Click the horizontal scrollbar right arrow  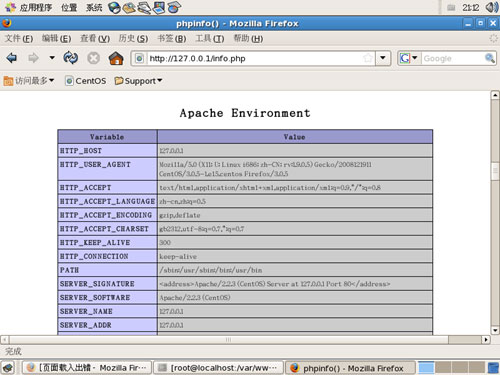pyautogui.click(x=486, y=340)
